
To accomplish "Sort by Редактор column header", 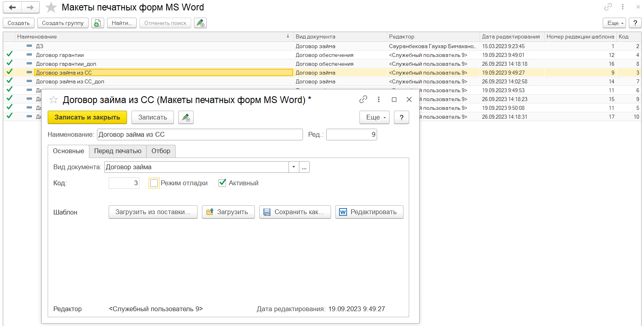I will tap(433, 36).
